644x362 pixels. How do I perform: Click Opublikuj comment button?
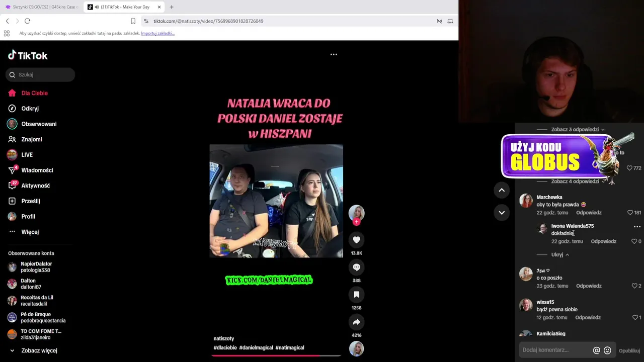(629, 350)
